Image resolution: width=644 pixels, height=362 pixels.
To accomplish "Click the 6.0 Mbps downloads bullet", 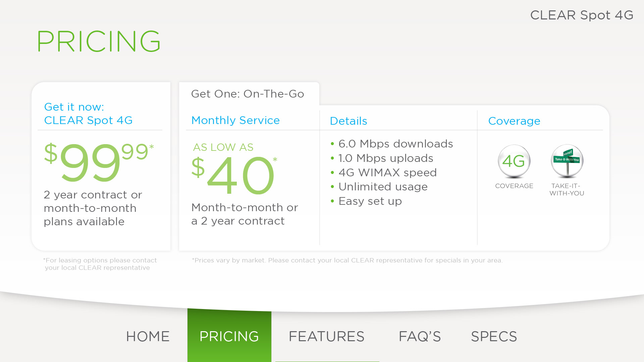I will tap(392, 144).
